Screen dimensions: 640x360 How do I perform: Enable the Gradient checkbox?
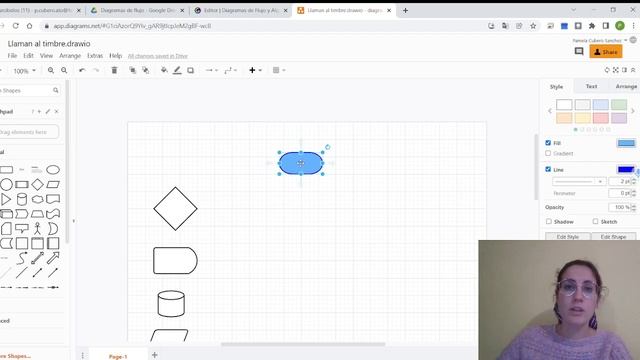(548, 153)
